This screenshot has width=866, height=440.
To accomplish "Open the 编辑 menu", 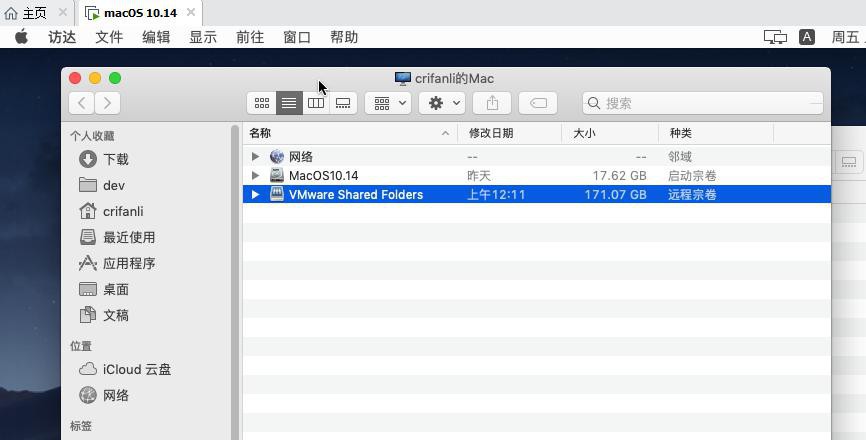I will 156,37.
